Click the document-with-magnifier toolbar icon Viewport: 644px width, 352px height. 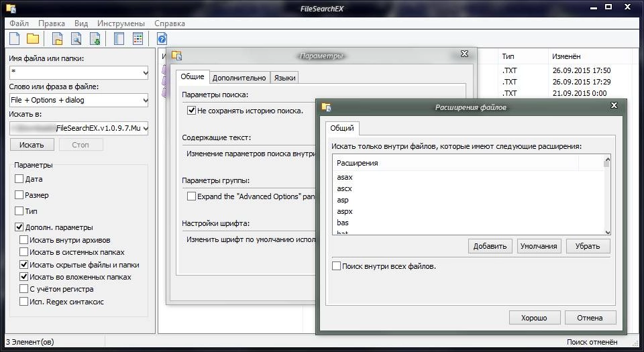pyautogui.click(x=76, y=39)
